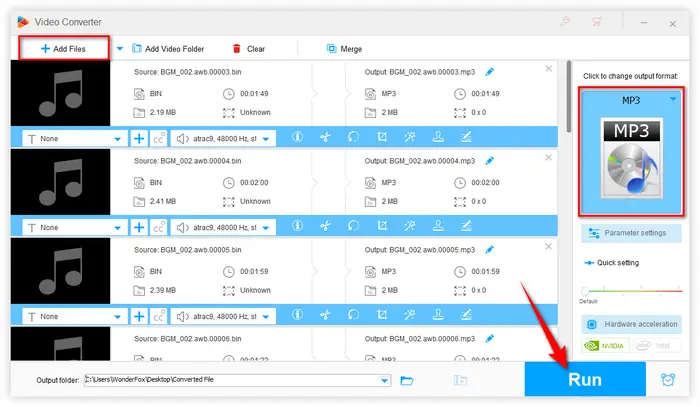The image size is (700, 407).
Task: Open the Add Files dropdown arrow
Action: coord(120,49)
